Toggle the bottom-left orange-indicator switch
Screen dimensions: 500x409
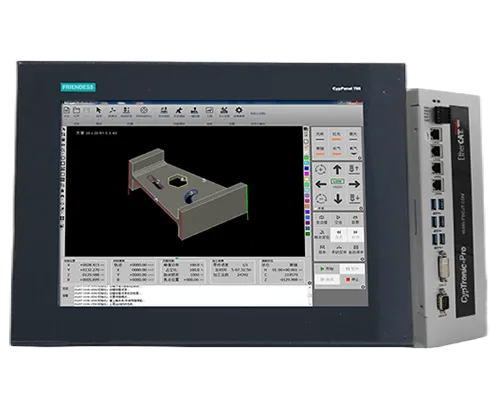click(x=320, y=151)
